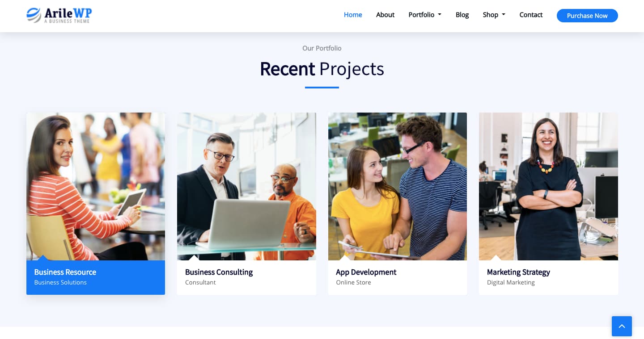Click the Purchase Now button
Image resolution: width=644 pixels, height=339 pixels.
click(587, 16)
